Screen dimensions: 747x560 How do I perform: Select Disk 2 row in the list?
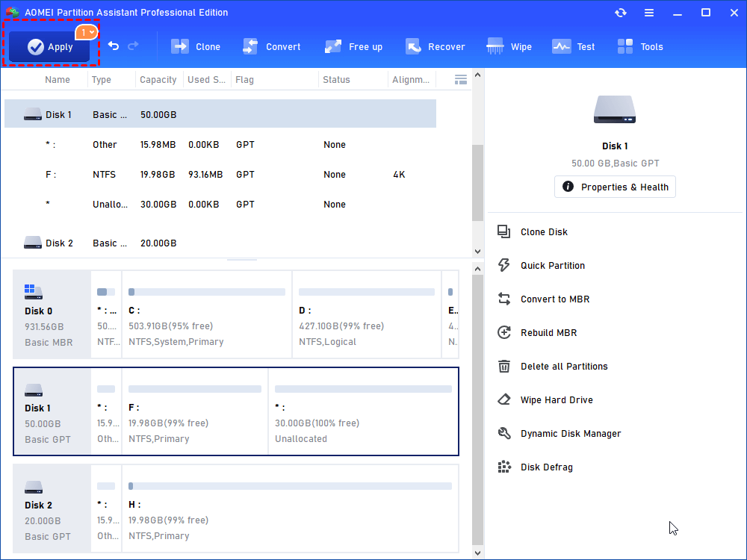[220, 243]
